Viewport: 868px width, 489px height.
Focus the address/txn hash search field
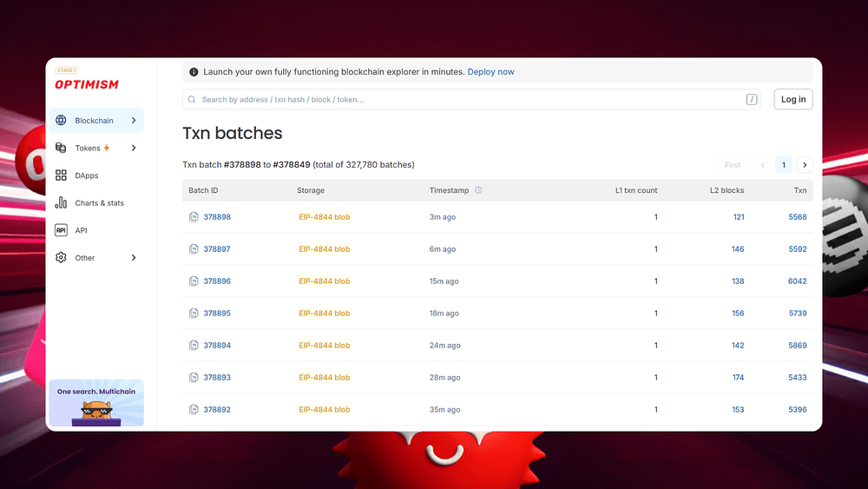471,100
